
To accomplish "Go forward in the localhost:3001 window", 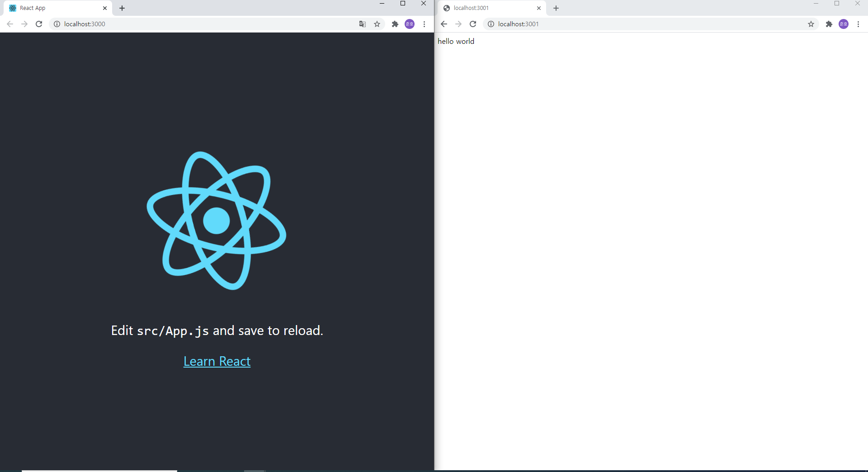I will click(458, 24).
